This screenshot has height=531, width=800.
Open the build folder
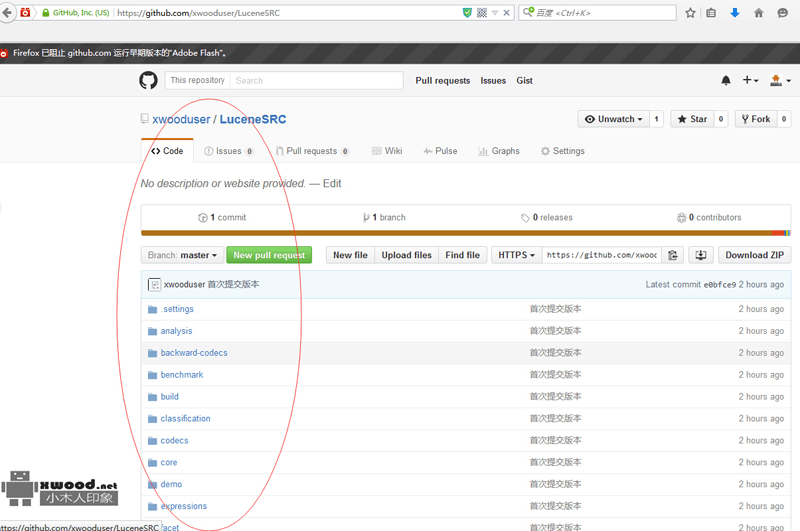(x=169, y=397)
